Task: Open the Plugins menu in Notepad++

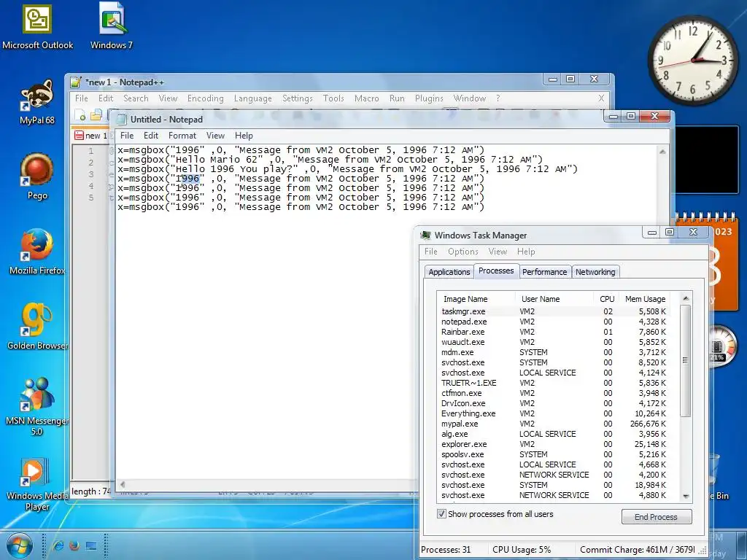Action: 429,98
